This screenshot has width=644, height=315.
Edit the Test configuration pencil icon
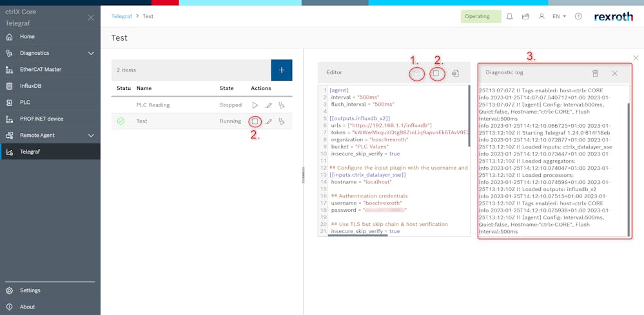click(269, 121)
